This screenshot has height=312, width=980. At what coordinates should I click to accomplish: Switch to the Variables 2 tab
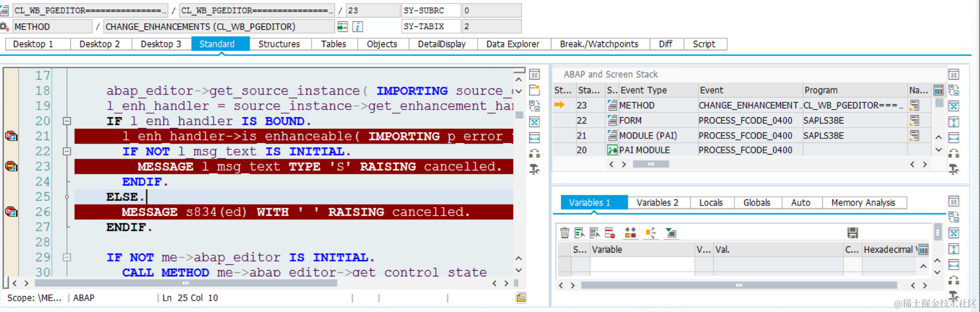(658, 202)
